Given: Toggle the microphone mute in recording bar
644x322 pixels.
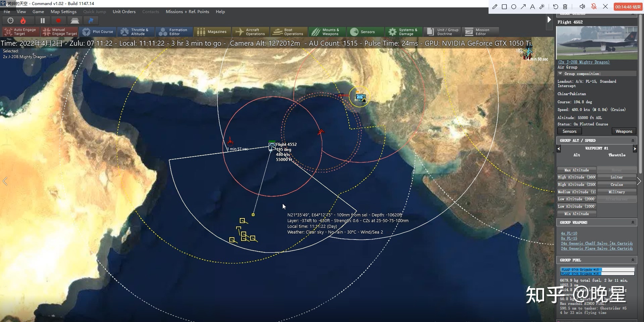Looking at the screenshot, I should coord(594,7).
